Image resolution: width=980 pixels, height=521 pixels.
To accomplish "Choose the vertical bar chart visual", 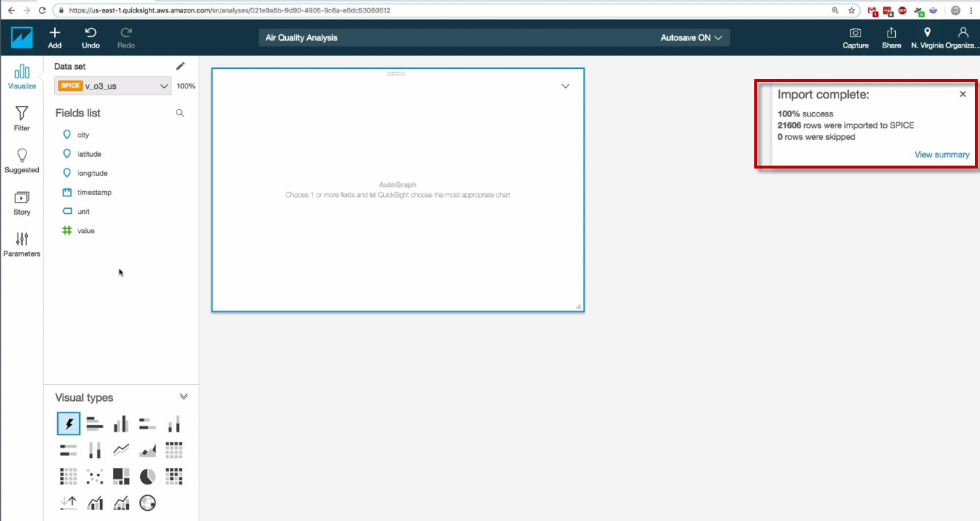I will click(x=121, y=424).
